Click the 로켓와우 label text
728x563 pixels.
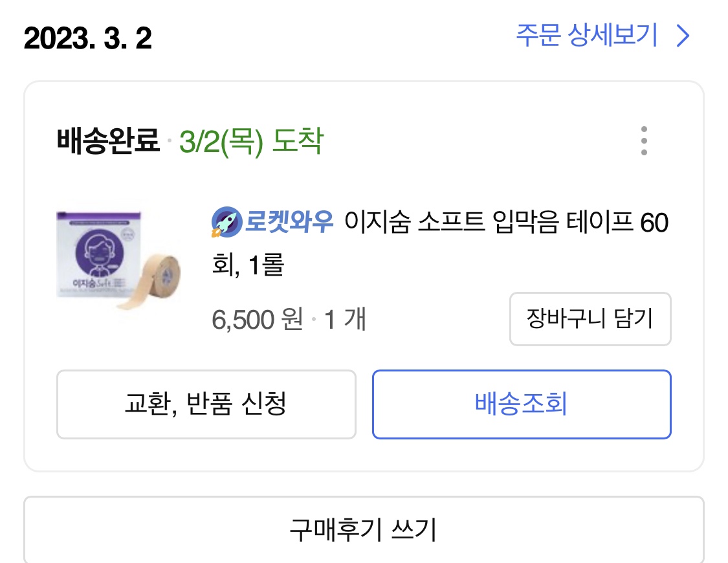[289, 223]
